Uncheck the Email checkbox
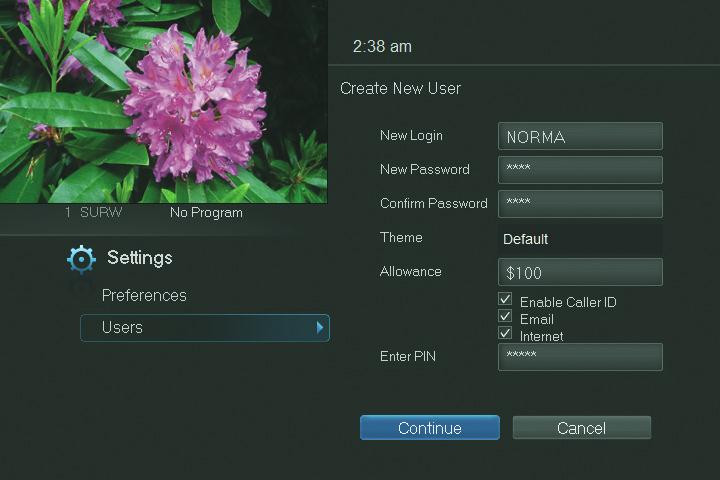 pos(506,317)
